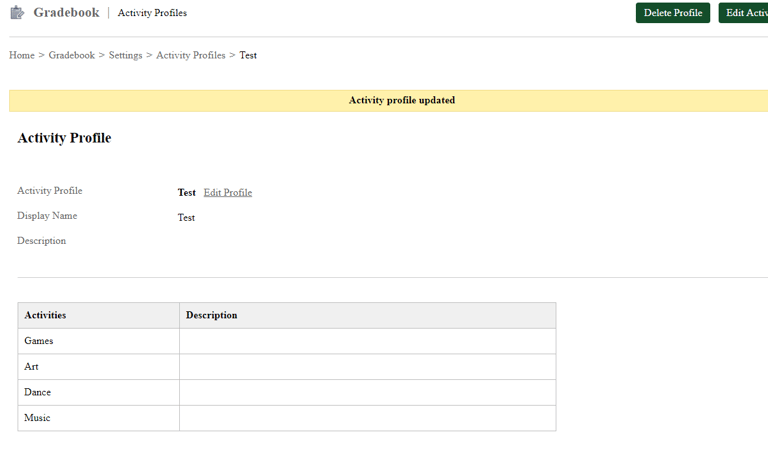Open the Gradebook breadcrumb link

tap(71, 55)
